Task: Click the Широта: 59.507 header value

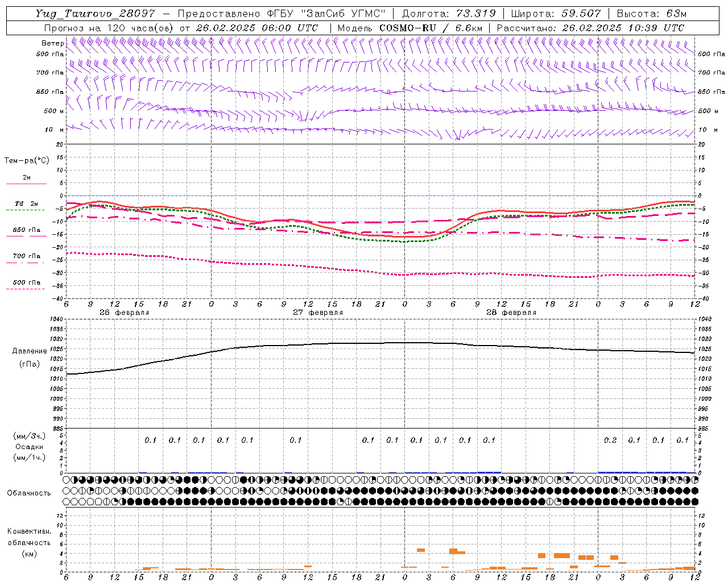Action: 556,14
